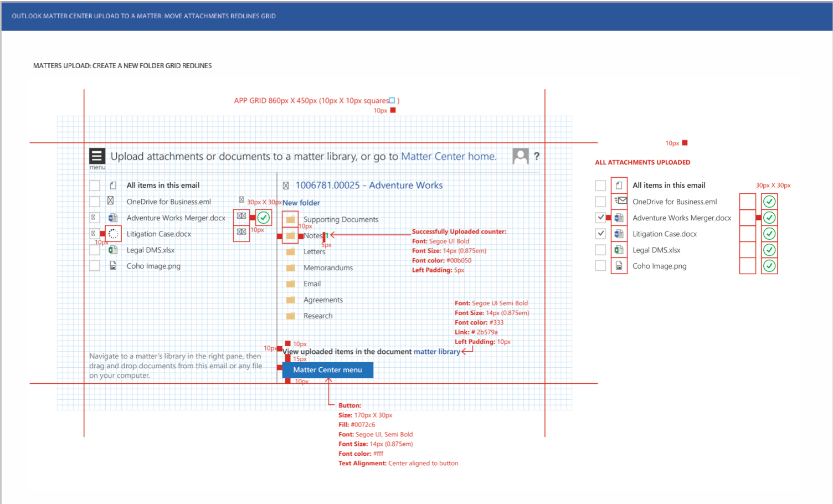This screenshot has height=504, width=833.
Task: Click the Memorandums folder icon
Action: click(290, 268)
